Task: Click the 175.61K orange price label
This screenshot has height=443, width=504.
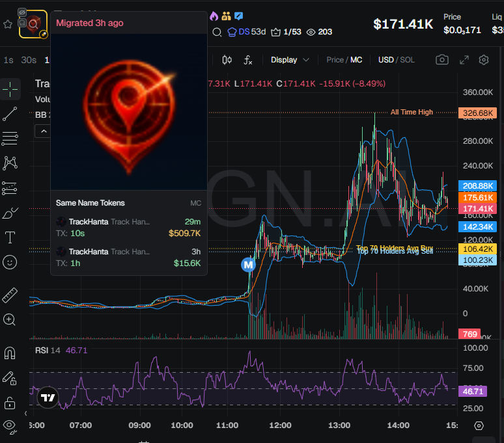Action: tap(477, 197)
